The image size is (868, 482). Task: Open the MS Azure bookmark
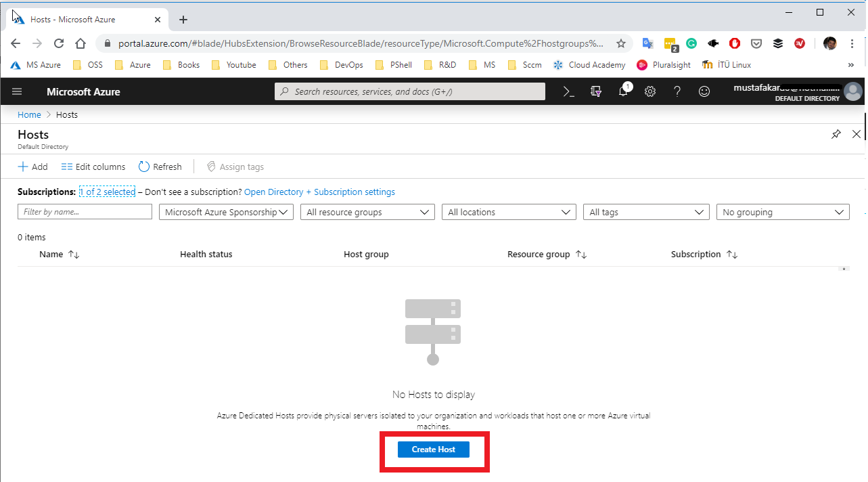point(36,65)
